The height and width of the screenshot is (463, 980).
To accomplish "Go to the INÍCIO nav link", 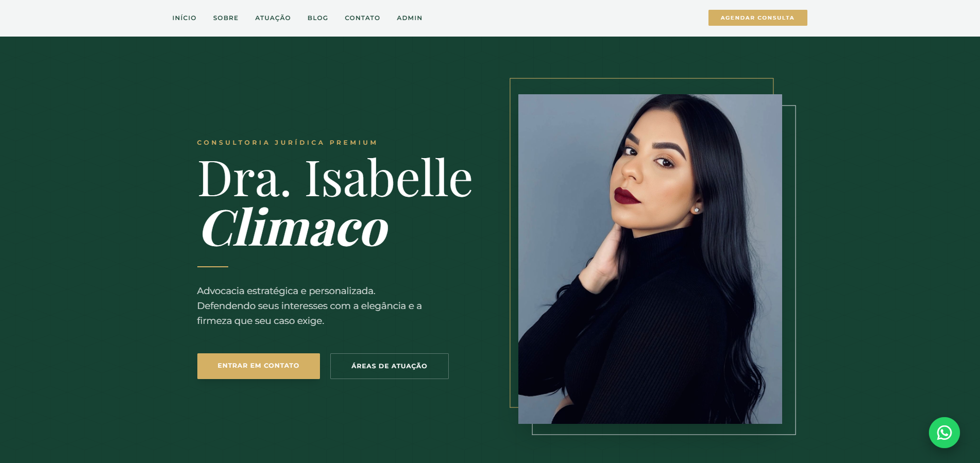I will tap(184, 18).
